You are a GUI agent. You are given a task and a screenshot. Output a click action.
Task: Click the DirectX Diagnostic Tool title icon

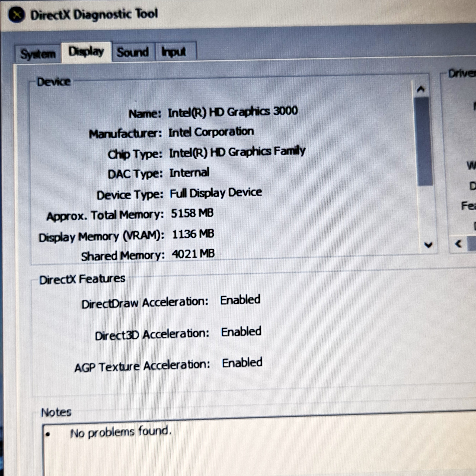[x=16, y=15]
